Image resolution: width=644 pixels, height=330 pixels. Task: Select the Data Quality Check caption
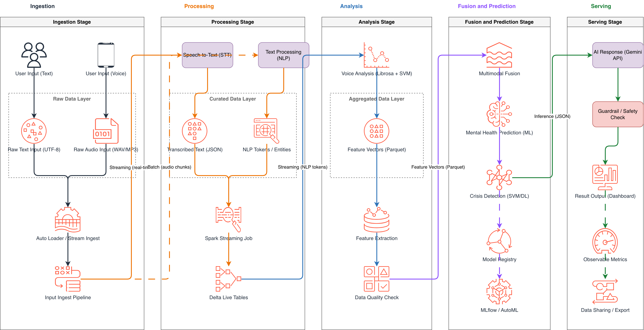(377, 297)
